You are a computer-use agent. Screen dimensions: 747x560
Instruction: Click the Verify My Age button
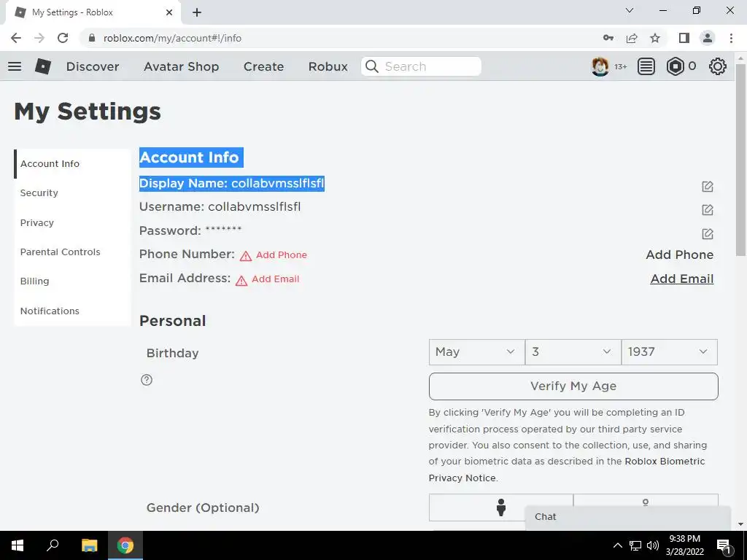point(573,386)
